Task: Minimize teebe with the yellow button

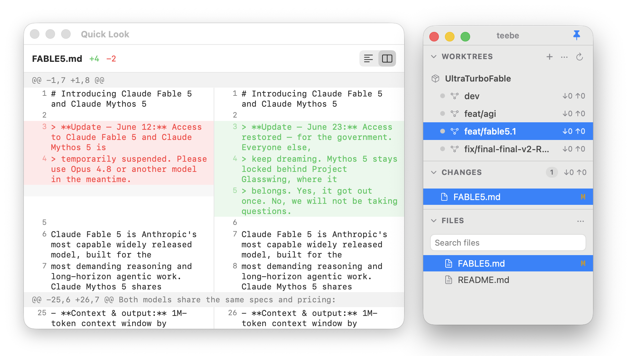Action: [450, 36]
